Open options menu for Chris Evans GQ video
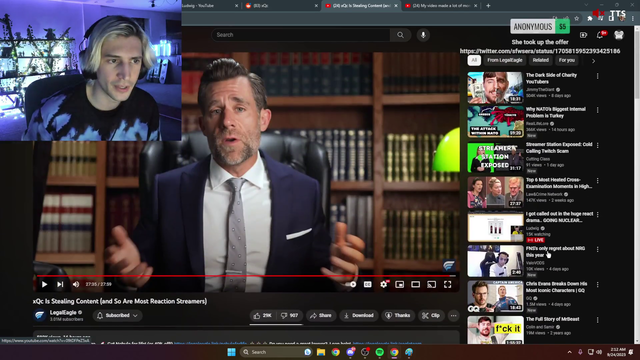The width and height of the screenshot is (640, 360). point(598,284)
